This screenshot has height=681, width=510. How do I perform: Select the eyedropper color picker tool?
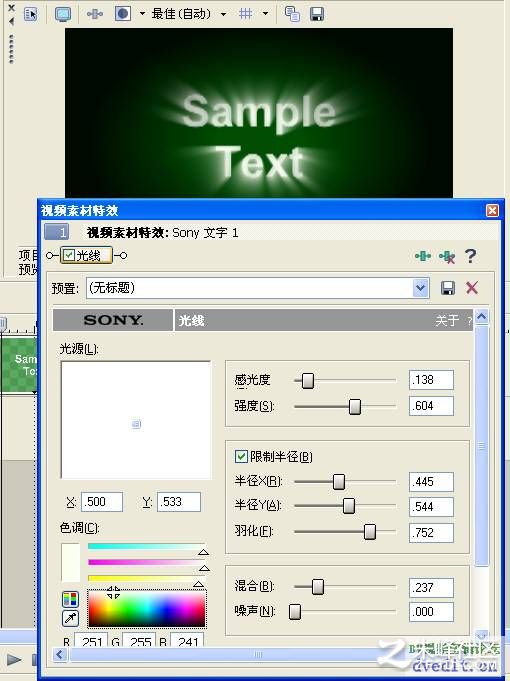pyautogui.click(x=70, y=618)
